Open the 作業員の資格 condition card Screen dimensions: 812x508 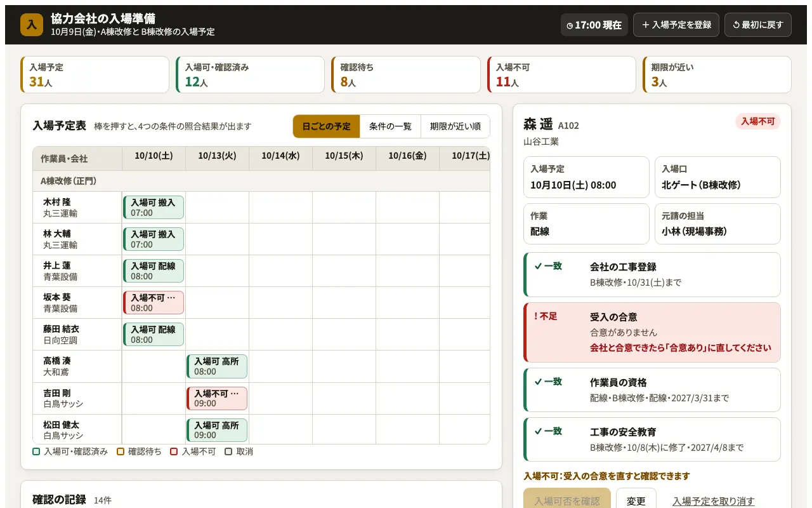652,390
